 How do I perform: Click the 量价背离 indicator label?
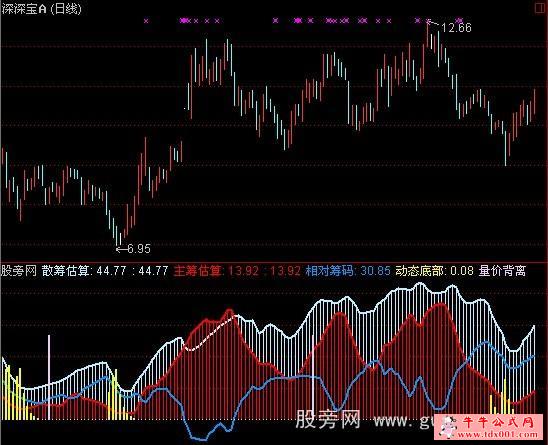(x=502, y=271)
